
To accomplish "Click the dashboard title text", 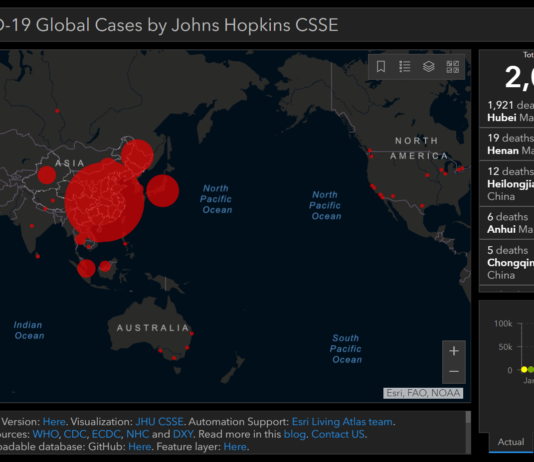I will 169,25.
